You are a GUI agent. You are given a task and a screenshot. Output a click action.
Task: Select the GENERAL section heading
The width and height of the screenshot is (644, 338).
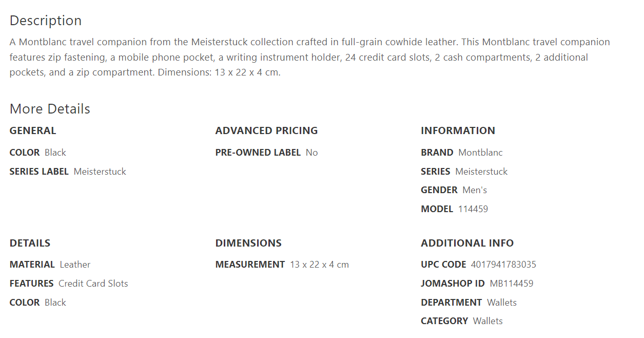pyautogui.click(x=33, y=130)
